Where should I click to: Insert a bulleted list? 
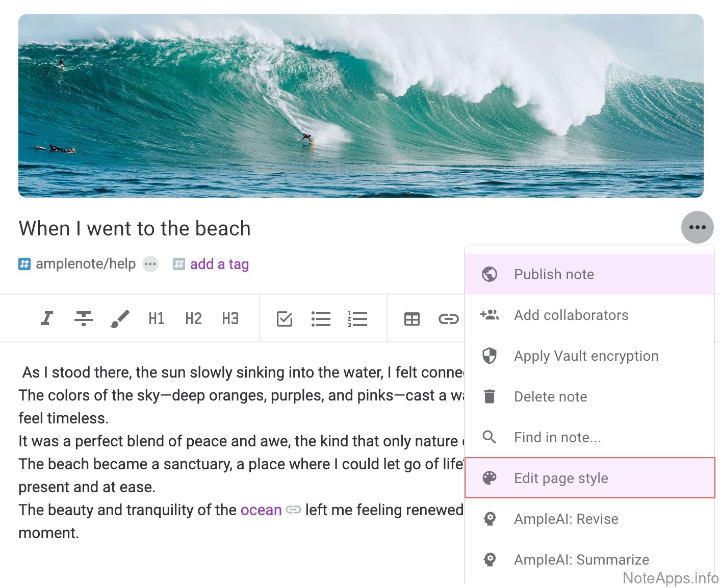[x=321, y=319]
